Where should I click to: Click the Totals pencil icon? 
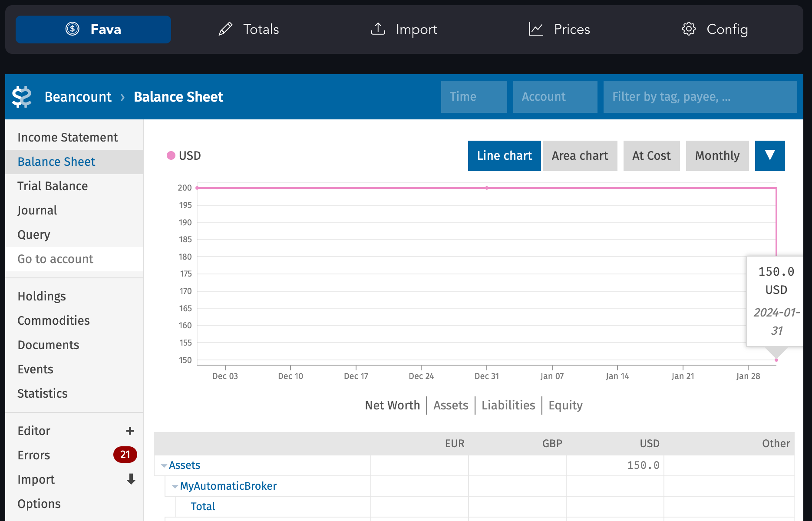[225, 29]
